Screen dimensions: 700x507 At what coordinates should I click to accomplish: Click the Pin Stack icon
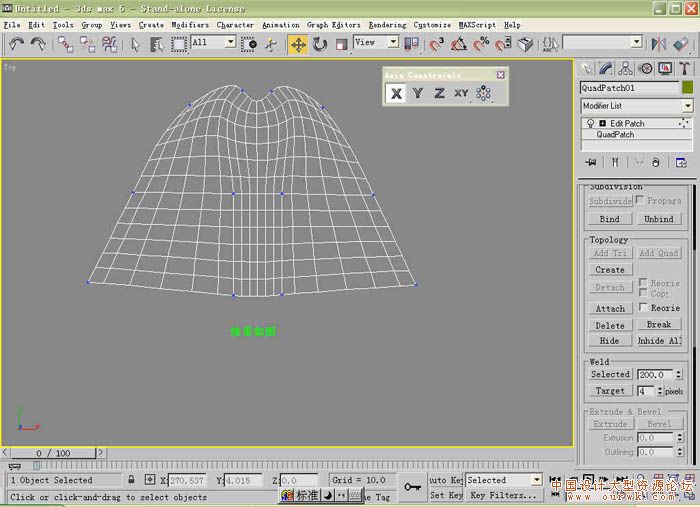coord(591,162)
